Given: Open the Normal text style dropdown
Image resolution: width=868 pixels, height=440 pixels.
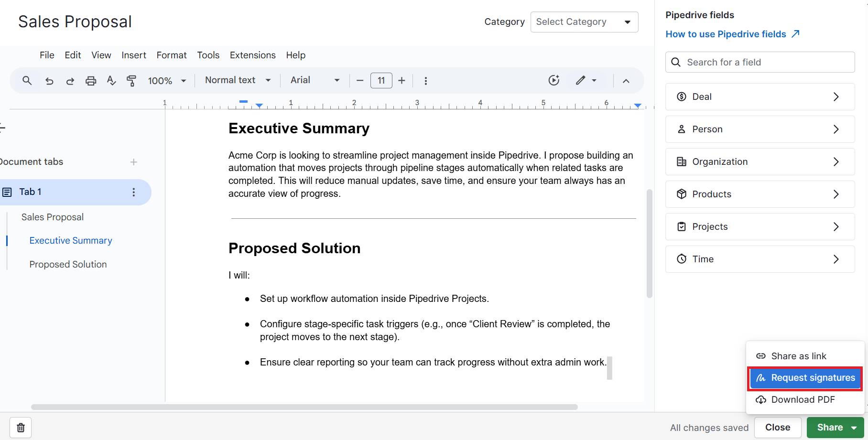Looking at the screenshot, I should click(238, 80).
